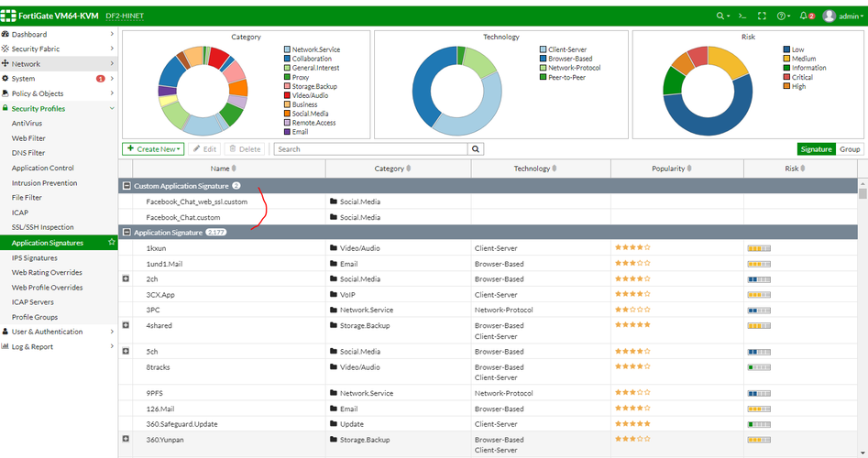This screenshot has width=868, height=458.
Task: Click Client-Server legend color swatch
Action: pyautogui.click(x=543, y=49)
